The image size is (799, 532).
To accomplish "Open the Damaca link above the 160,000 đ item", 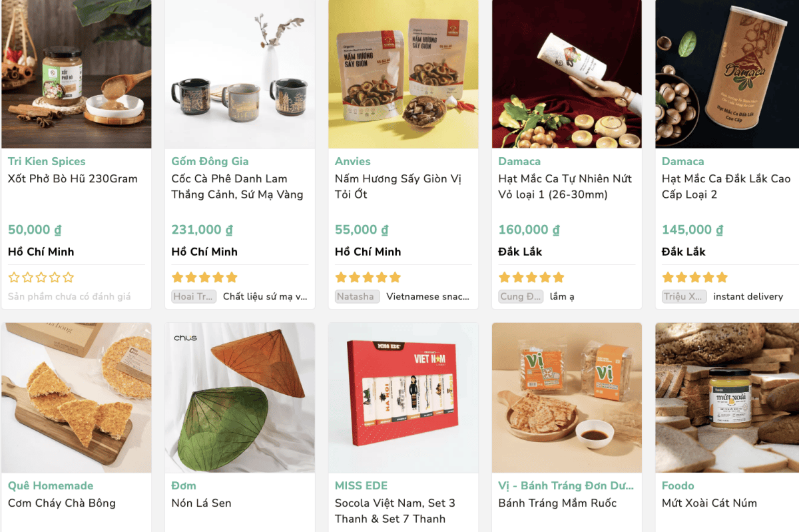I will coord(519,161).
